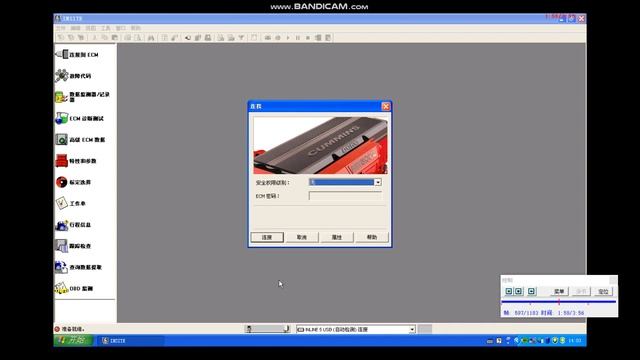Open Features and Parameters (特性和参数)
Image resolution: width=640 pixels, height=360 pixels.
76,161
